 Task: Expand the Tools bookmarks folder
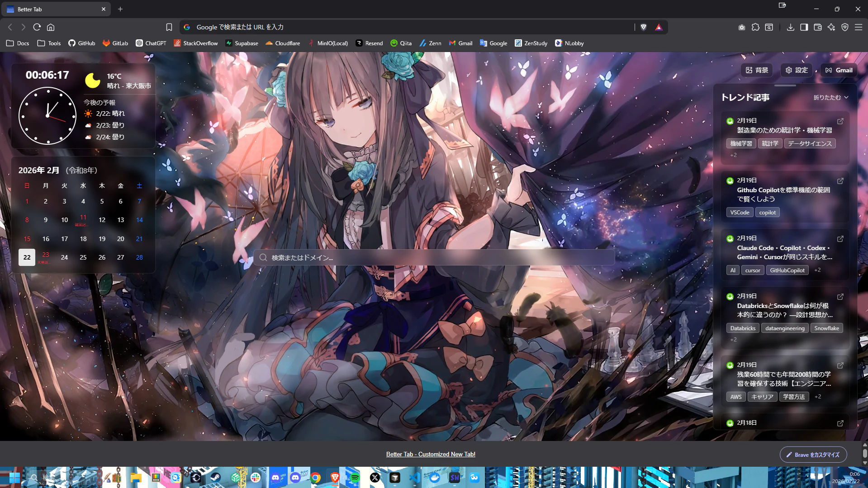coord(49,43)
